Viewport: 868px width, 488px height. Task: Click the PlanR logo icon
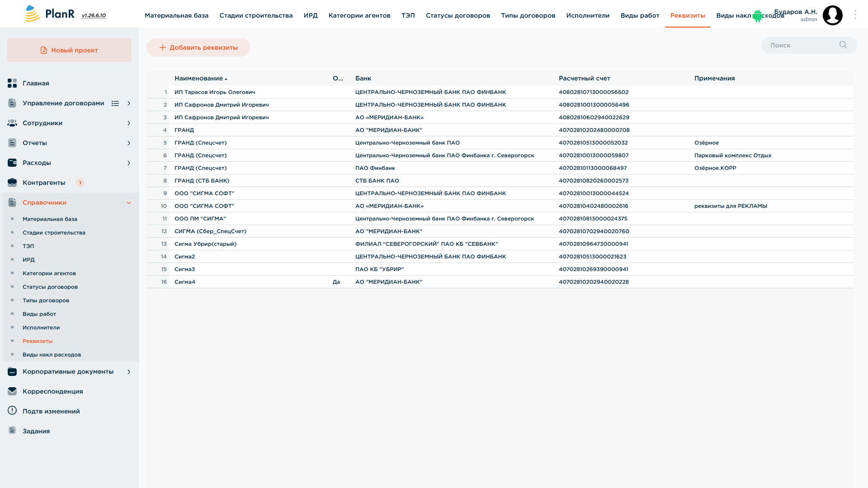point(32,14)
